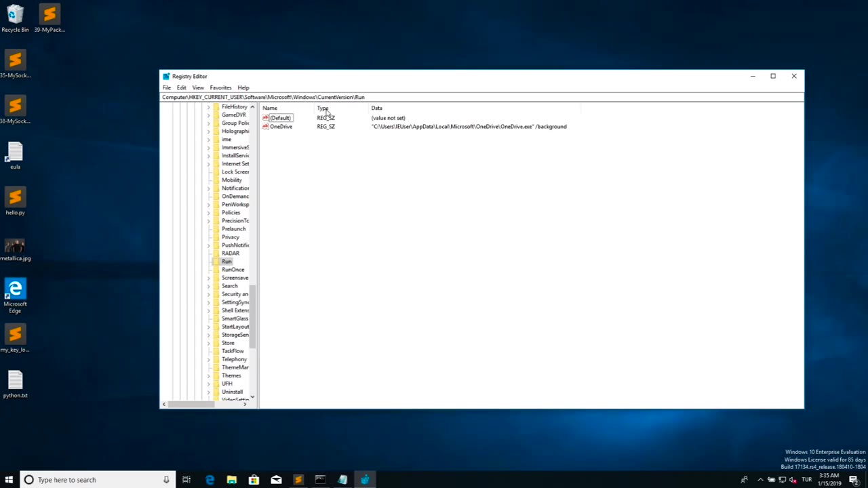
Task: Select the 38-MySock desktop file icon
Action: point(15,110)
